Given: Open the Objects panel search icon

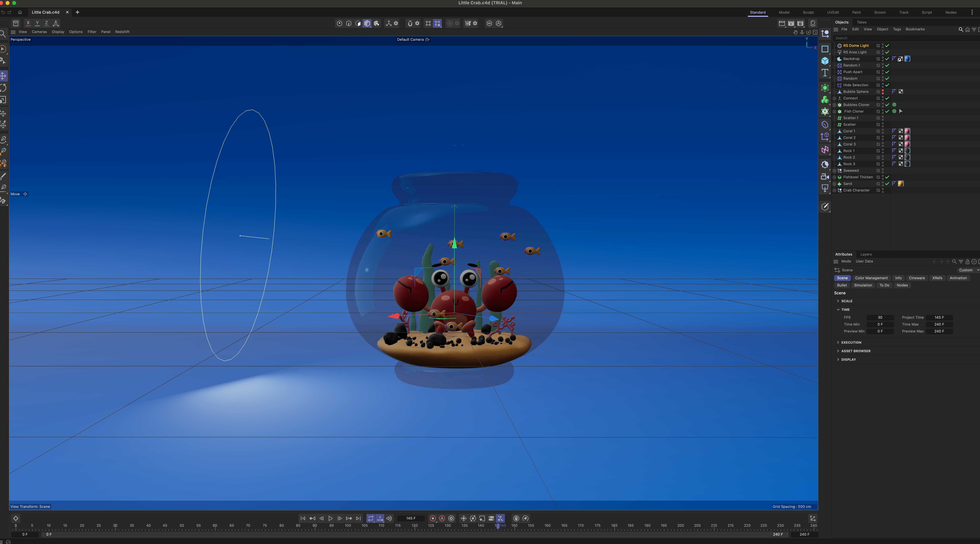Looking at the screenshot, I should 961,29.
